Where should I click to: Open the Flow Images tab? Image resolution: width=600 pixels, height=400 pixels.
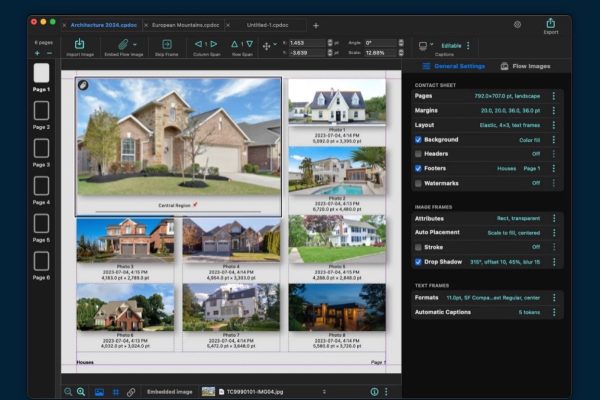pos(525,66)
